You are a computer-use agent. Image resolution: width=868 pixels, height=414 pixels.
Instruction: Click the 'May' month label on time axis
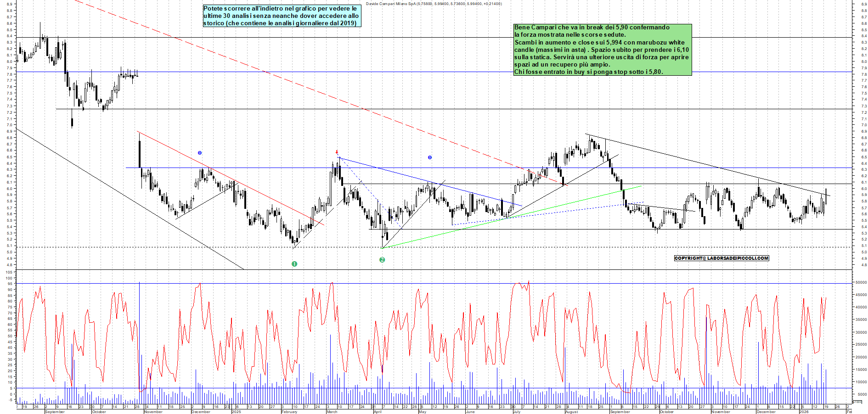[x=423, y=412]
